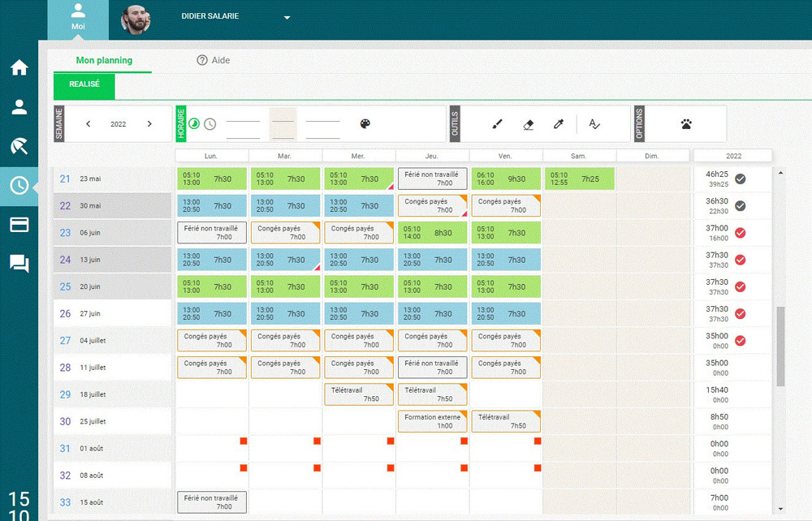Click Thursday Férié non travaillé, week 21
This screenshot has height=521, width=812.
pos(432,179)
